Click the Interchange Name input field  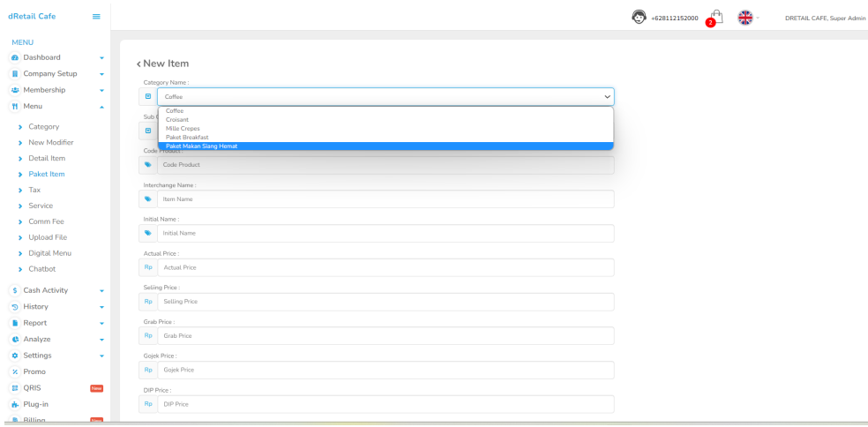[385, 199]
